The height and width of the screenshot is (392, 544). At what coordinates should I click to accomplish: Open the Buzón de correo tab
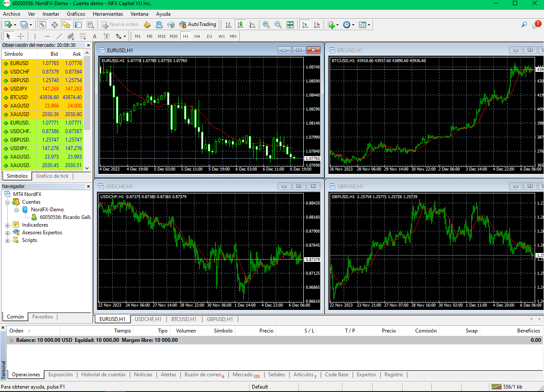[x=204, y=375]
